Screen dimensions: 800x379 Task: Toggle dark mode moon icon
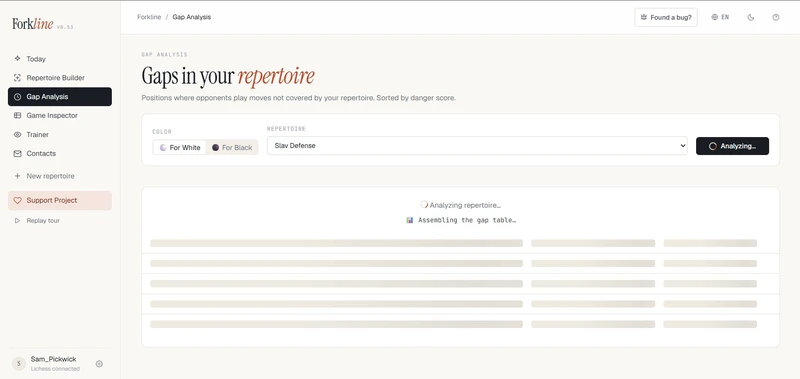click(751, 17)
